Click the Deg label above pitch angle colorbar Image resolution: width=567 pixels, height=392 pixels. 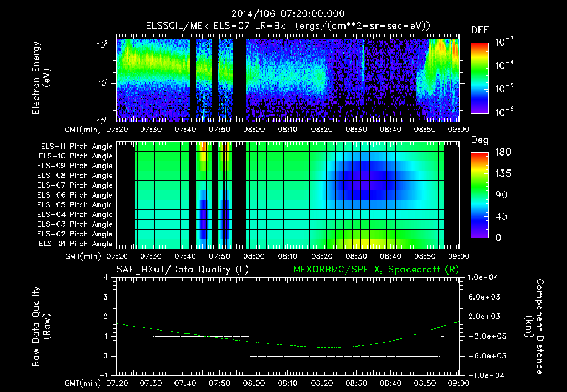[x=480, y=140]
